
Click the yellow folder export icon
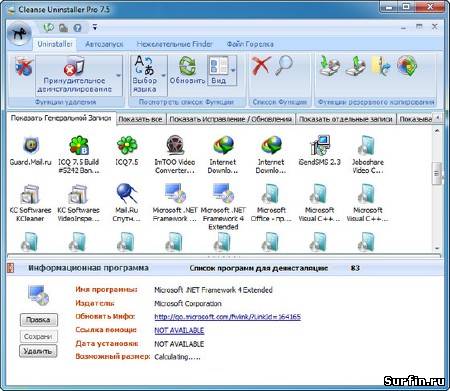pos(382,65)
